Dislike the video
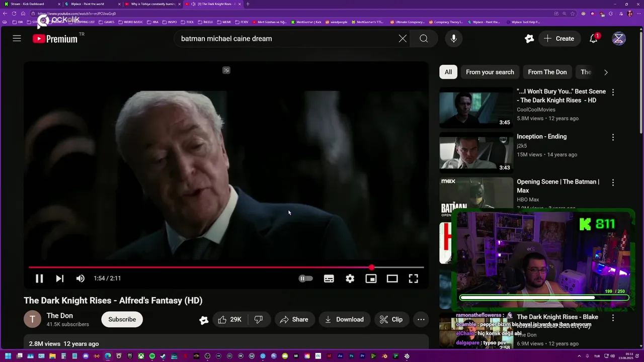This screenshot has width=644, height=362. (x=259, y=319)
